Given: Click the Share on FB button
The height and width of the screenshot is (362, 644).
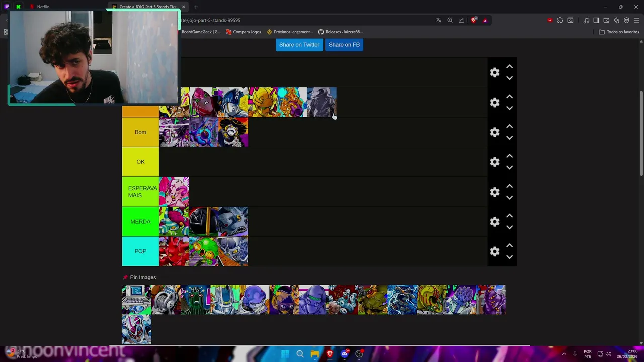Looking at the screenshot, I should click(x=344, y=45).
